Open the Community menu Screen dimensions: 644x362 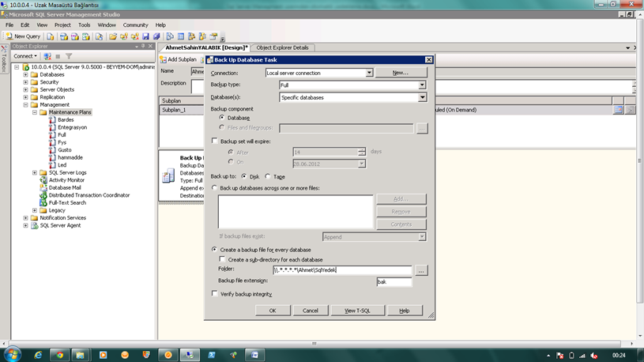tap(135, 25)
